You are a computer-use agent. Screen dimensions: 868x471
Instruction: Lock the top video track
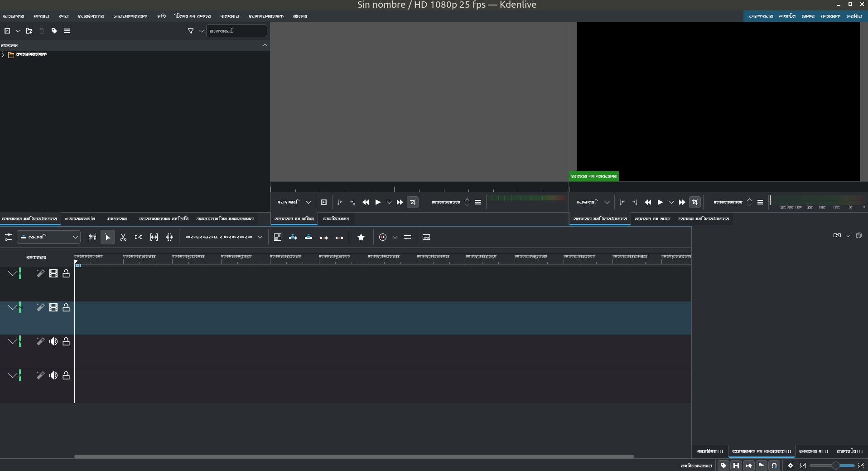click(x=66, y=273)
